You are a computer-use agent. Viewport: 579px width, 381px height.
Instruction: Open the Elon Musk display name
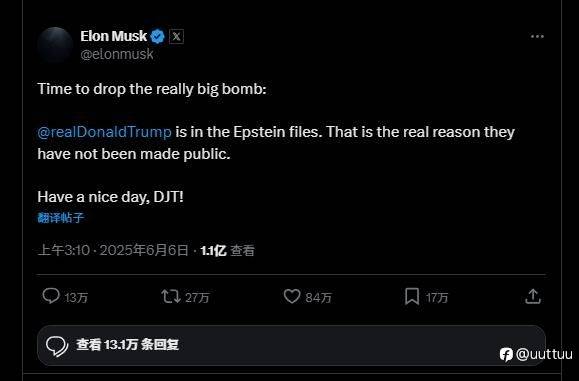114,36
